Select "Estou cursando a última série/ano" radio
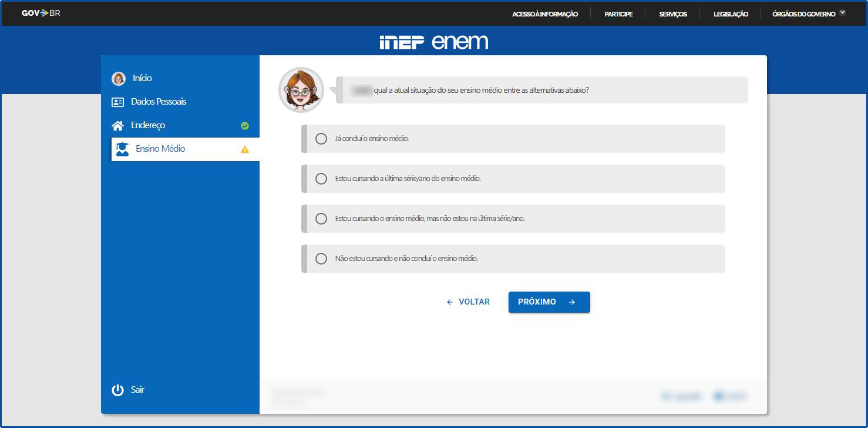 (321, 179)
